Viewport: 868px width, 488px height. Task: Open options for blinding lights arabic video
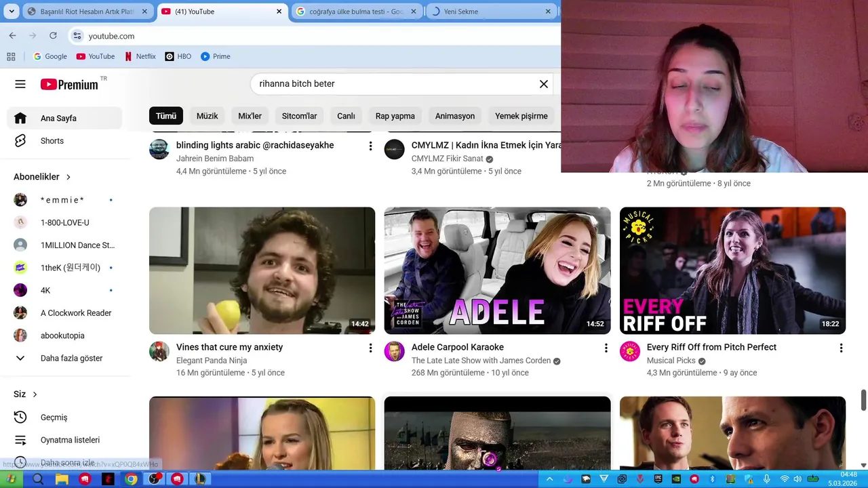tap(370, 146)
